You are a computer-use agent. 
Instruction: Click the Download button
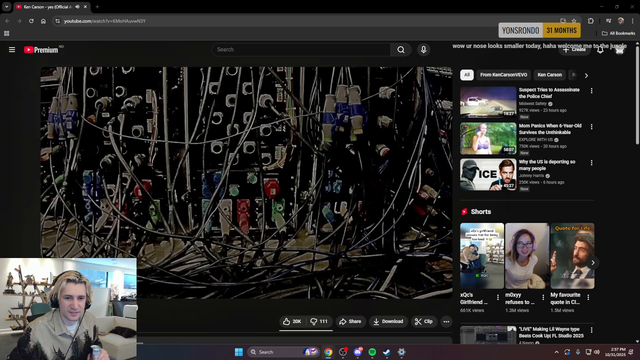coord(388,322)
